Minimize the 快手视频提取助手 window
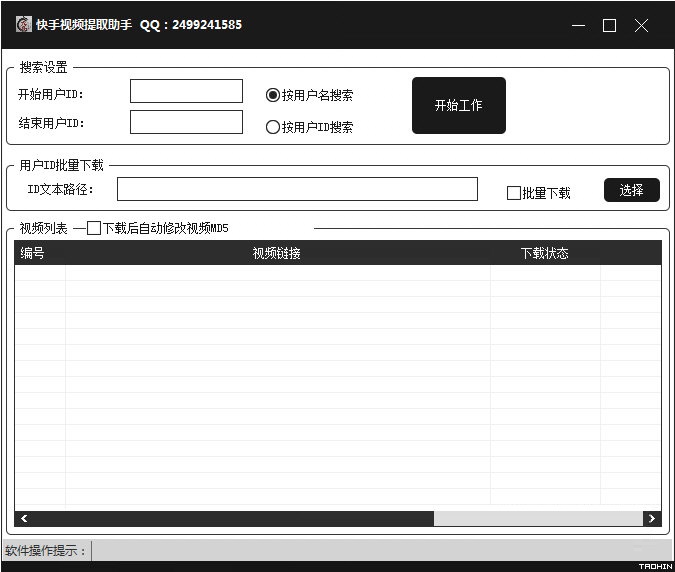Image resolution: width=675 pixels, height=572 pixels. 578,25
